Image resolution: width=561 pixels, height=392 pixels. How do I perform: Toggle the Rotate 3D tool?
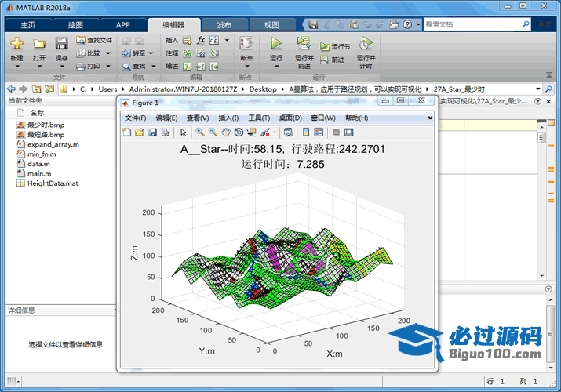click(239, 132)
